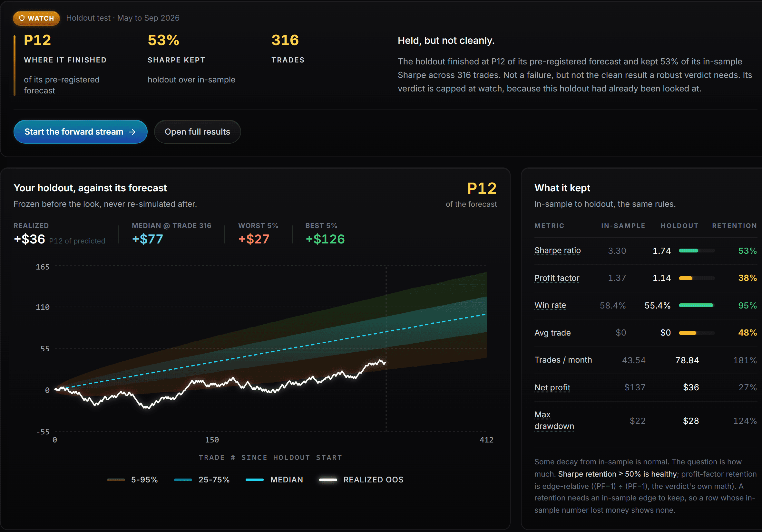Click the Sharpe ratio retention bar

point(696,251)
